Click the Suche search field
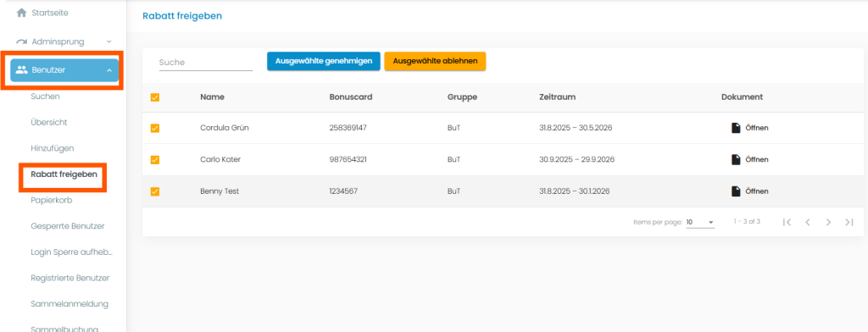This screenshot has height=332, width=868. click(x=205, y=63)
